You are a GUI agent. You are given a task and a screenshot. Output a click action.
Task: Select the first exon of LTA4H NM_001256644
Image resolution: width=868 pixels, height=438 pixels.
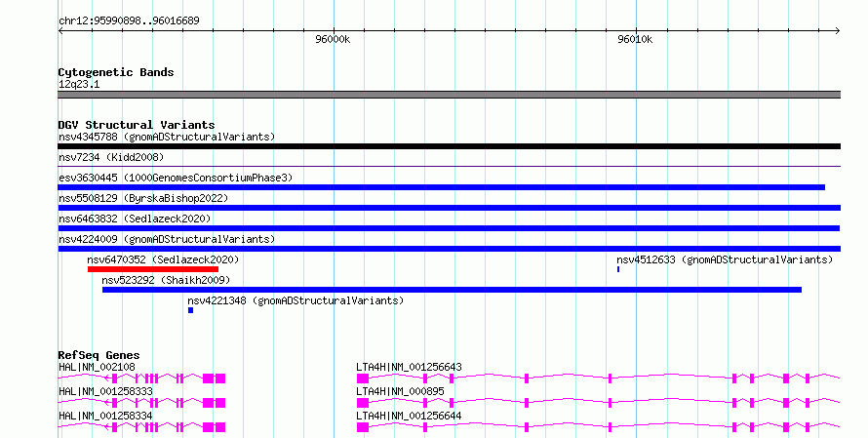363,427
